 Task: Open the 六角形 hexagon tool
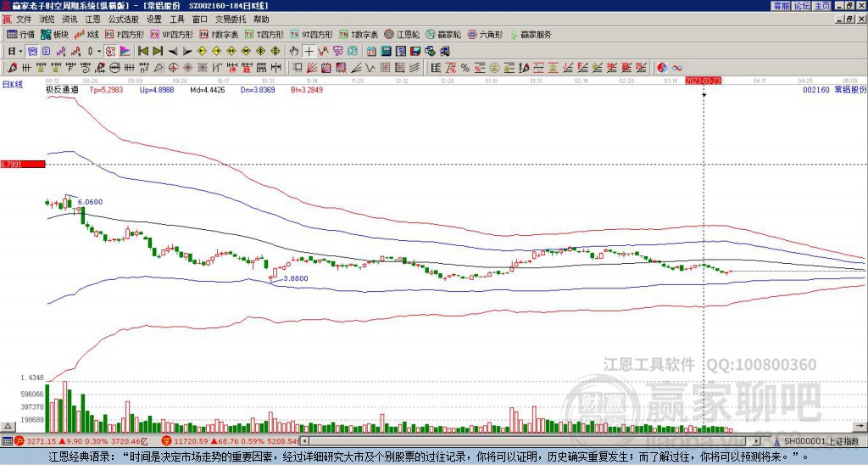(487, 35)
